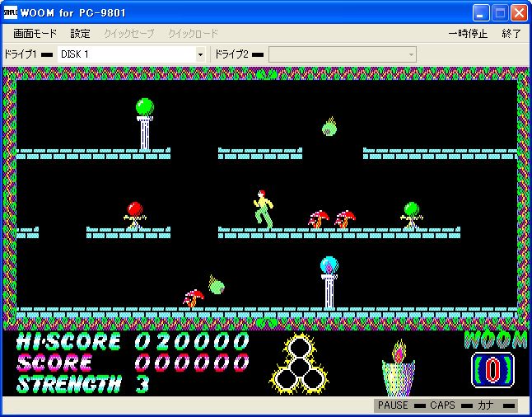Click the green orb on the tall pillar

pyautogui.click(x=145, y=107)
